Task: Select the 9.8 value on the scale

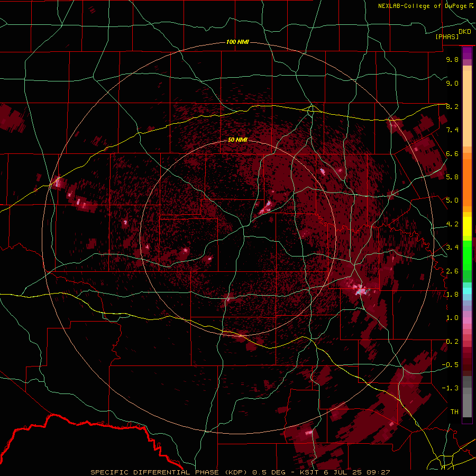Action: point(452,59)
